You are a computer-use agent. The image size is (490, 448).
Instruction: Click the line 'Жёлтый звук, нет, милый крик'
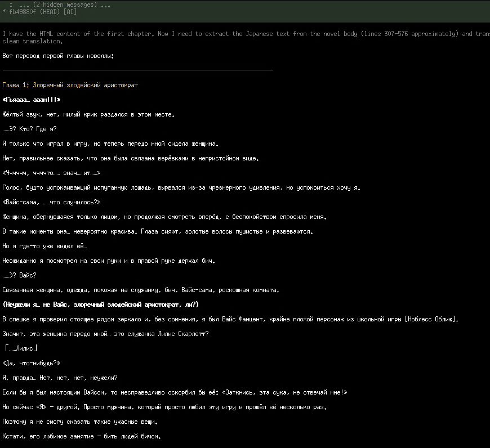coord(88,115)
